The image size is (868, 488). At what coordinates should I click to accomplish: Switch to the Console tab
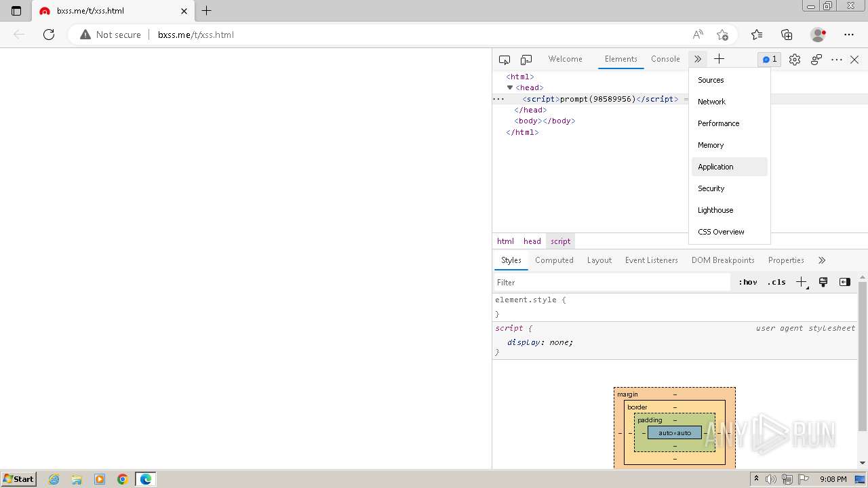pos(665,59)
